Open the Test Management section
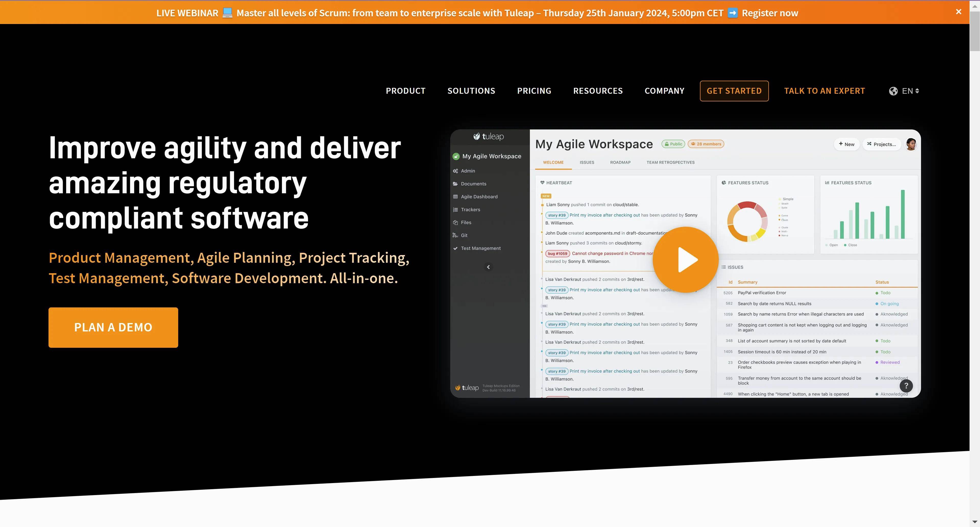Screen dimensions: 980x527 (481, 248)
